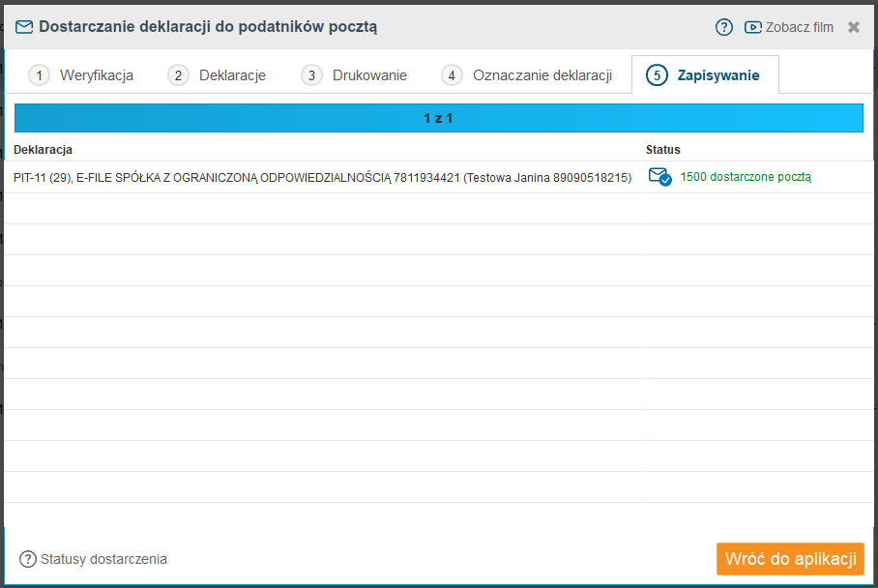The image size is (878, 588).
Task: Click the Status column header
Action: coord(663,150)
